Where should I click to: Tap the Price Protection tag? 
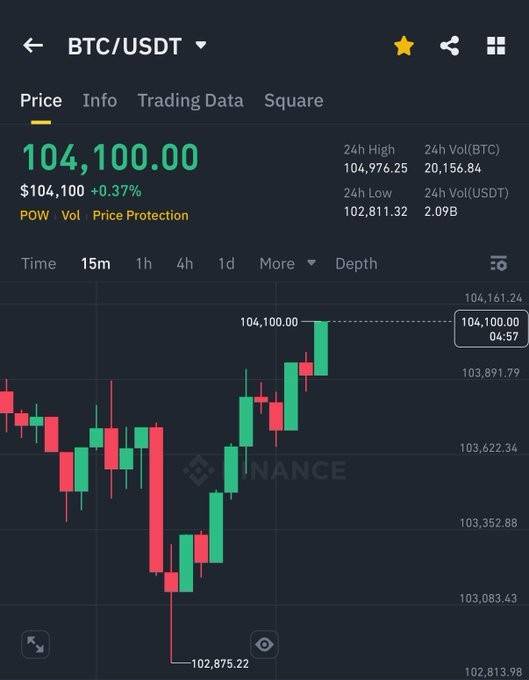point(140,216)
